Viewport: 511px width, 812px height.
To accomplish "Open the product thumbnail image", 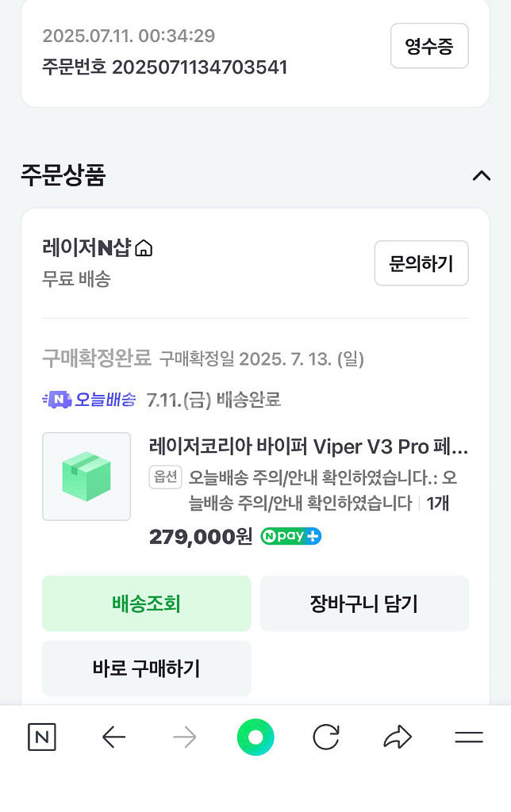I will tap(86, 476).
